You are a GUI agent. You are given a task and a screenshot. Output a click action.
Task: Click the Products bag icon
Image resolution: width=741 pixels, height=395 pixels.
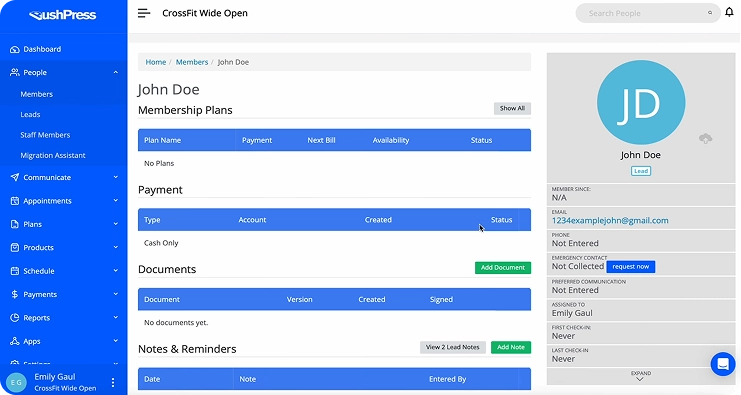15,248
